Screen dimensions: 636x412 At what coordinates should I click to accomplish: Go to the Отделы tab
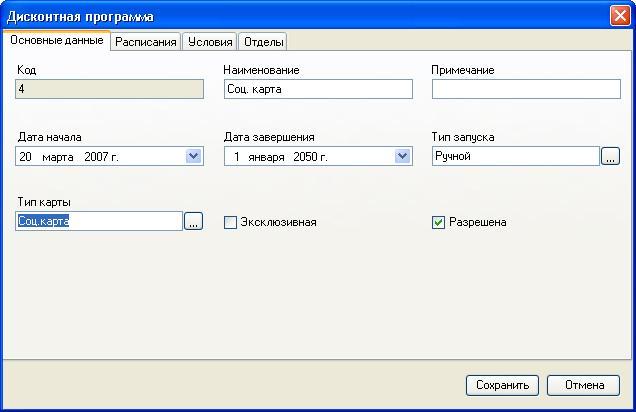264,42
